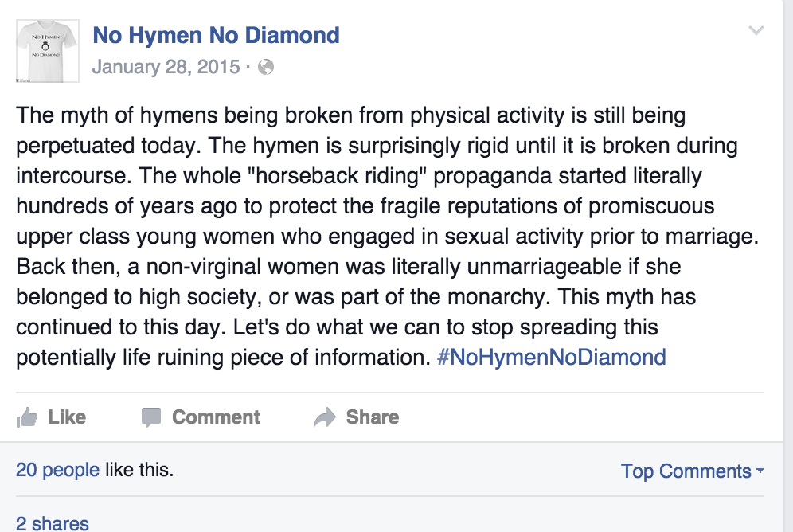Open the No Hymen No Diamond page
This screenshot has width=793, height=532.
coord(216,35)
